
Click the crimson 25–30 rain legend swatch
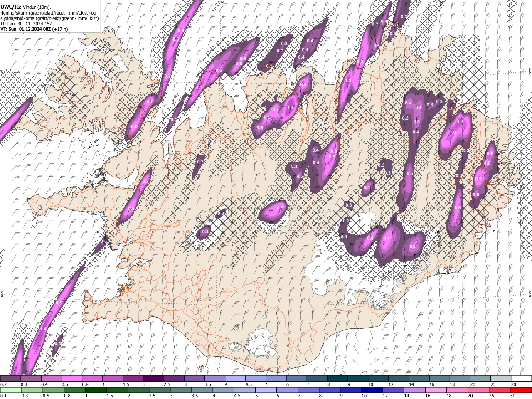pos(500,390)
